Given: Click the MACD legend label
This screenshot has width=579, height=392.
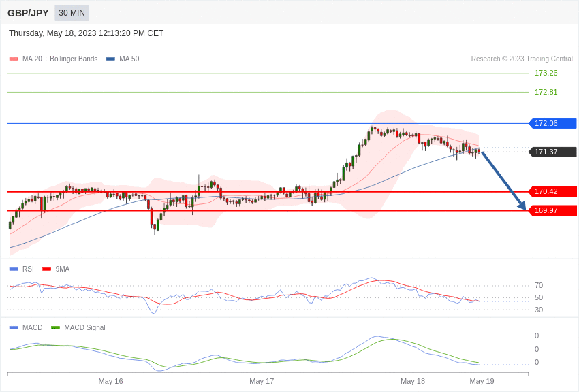Looking at the screenshot, I should 33,327.
